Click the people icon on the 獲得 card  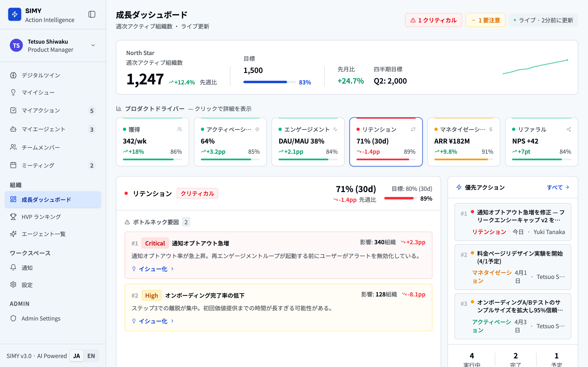(179, 129)
